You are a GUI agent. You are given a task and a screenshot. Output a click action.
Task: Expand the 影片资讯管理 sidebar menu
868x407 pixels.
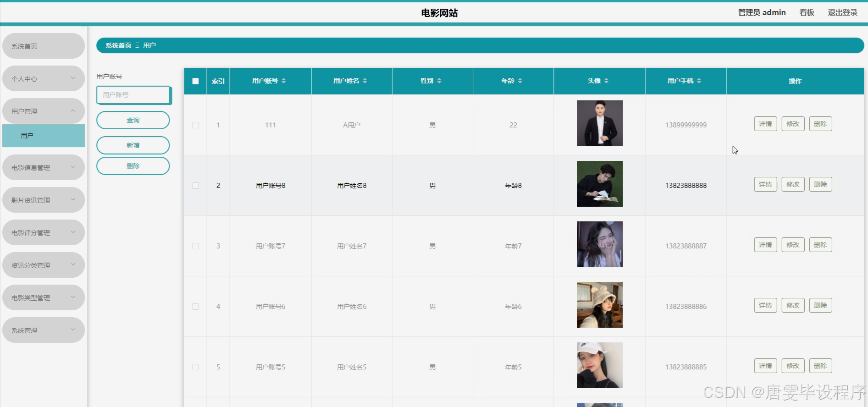[44, 200]
